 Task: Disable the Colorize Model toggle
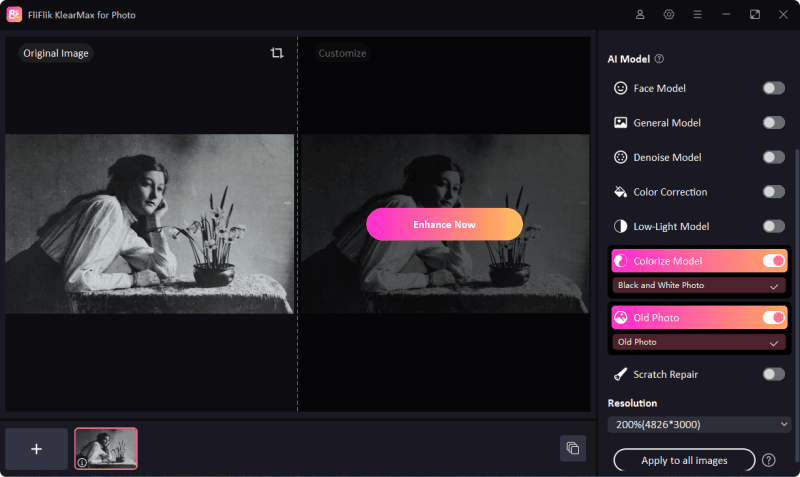[773, 261]
